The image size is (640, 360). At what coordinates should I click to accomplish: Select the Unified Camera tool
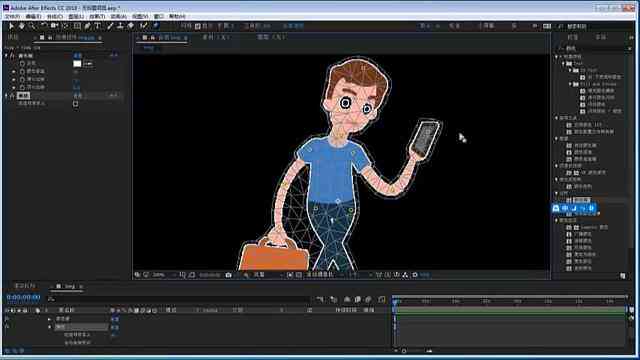[54, 26]
